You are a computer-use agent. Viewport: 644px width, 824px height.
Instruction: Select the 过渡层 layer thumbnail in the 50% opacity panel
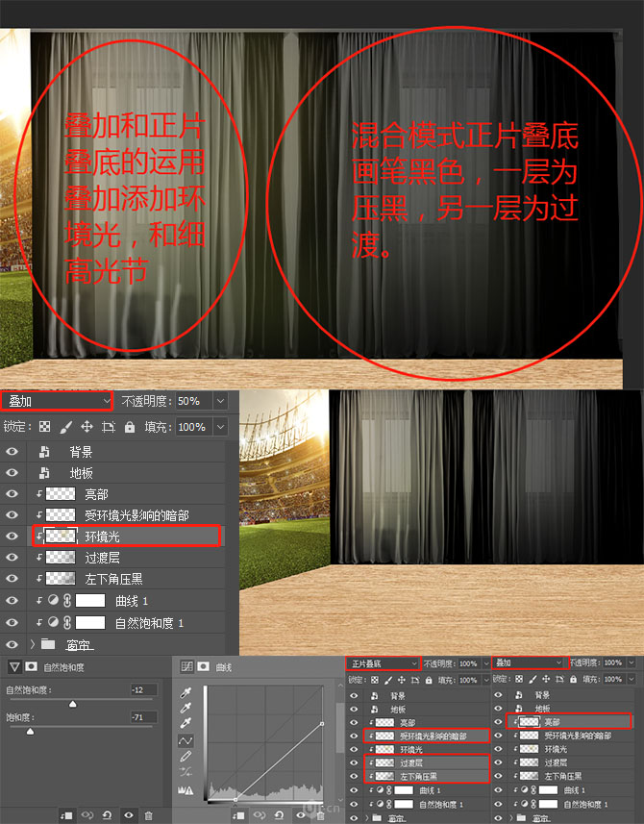pyautogui.click(x=61, y=557)
